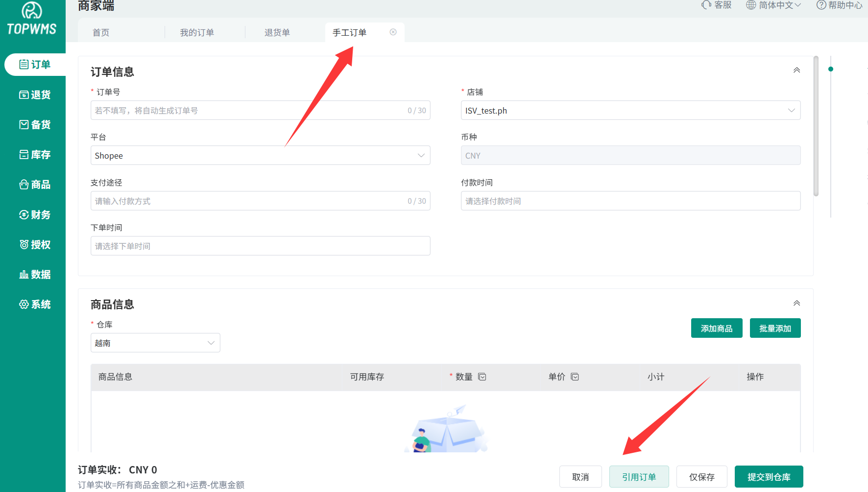Viewport: 868px width, 492px height.
Task: Click the 商品信息 column header
Action: point(115,376)
